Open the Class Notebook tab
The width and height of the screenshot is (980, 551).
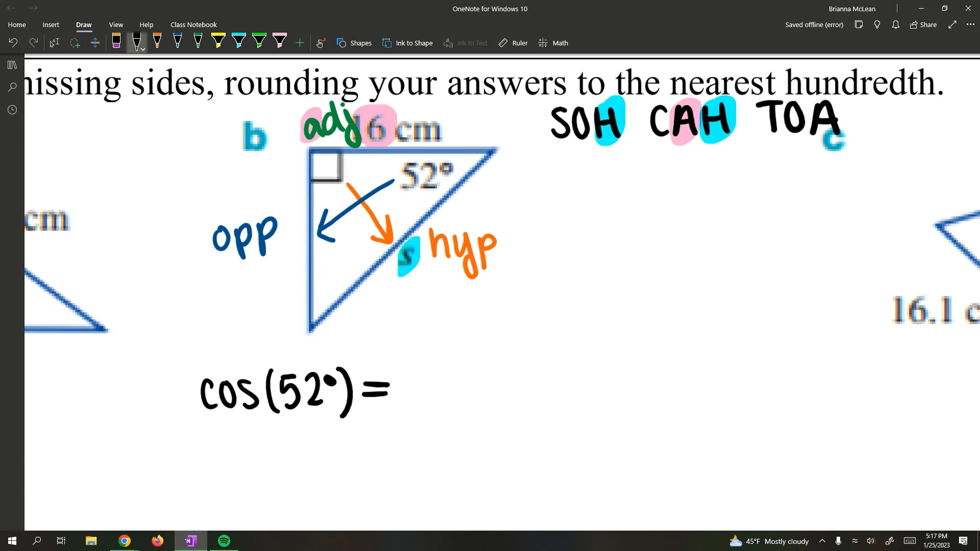click(x=193, y=24)
